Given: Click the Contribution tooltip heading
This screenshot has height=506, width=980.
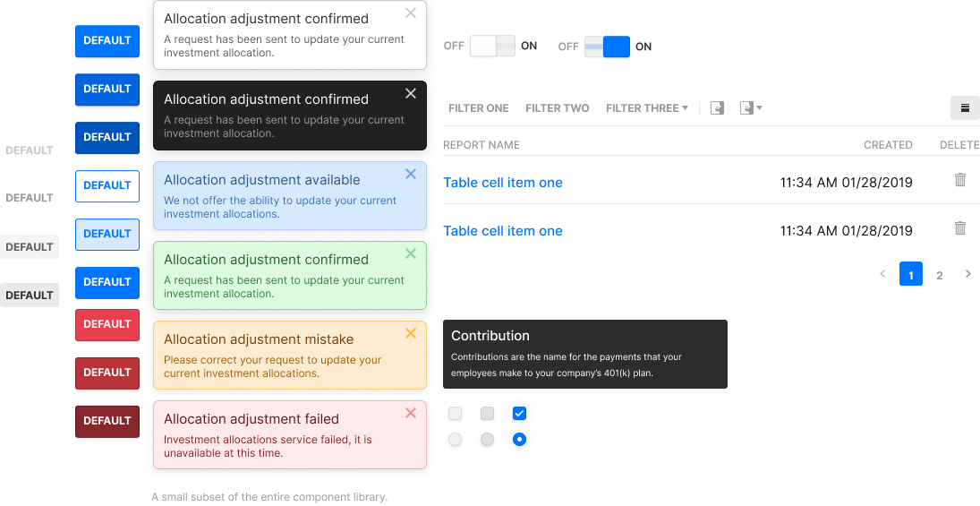Looking at the screenshot, I should point(490,336).
